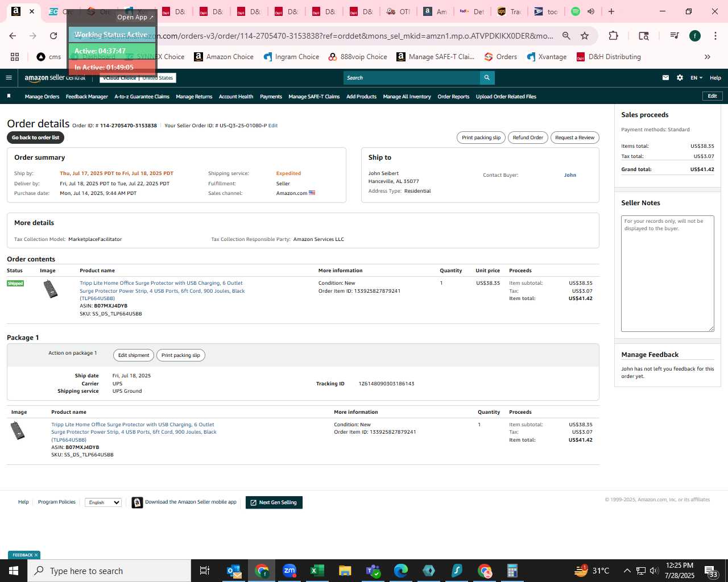Click the zoom magnifier icon in address bar

[x=566, y=36]
